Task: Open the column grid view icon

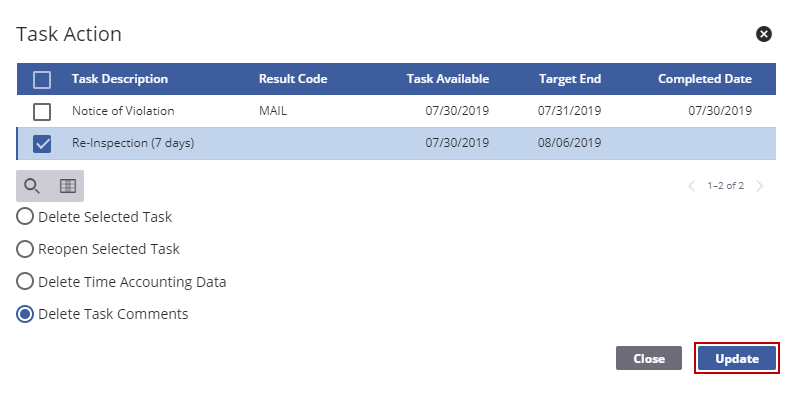Action: point(68,186)
